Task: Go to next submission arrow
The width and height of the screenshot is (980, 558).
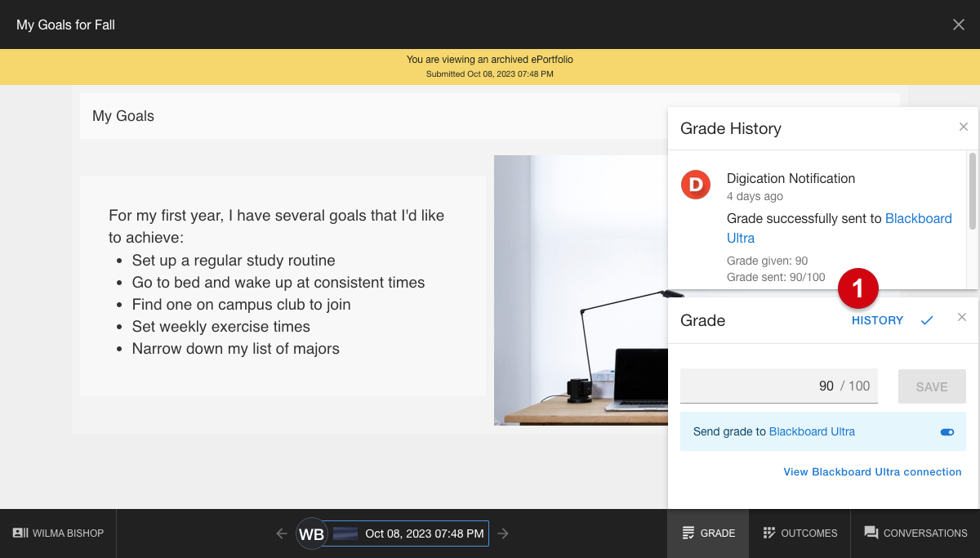Action: tap(503, 533)
